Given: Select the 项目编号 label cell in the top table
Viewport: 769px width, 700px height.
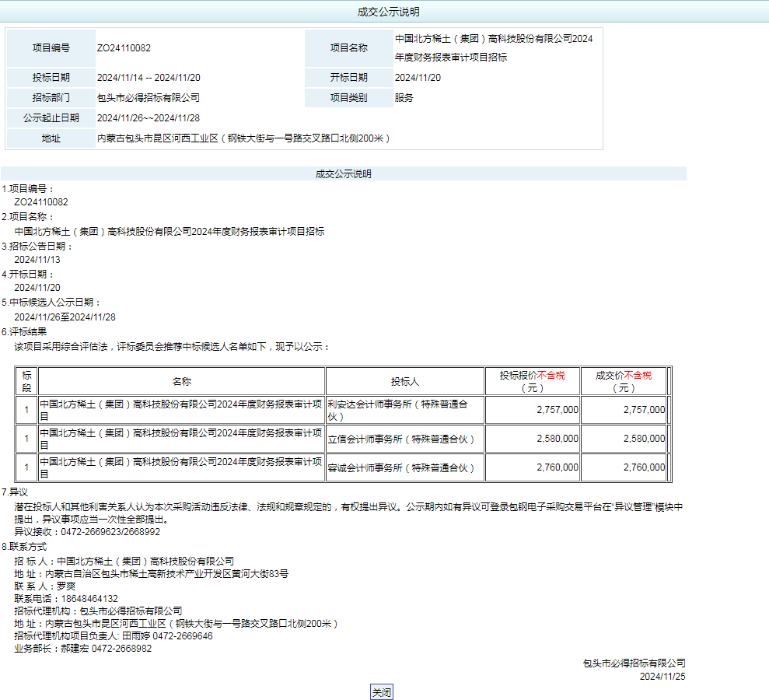Looking at the screenshot, I should pos(51,48).
